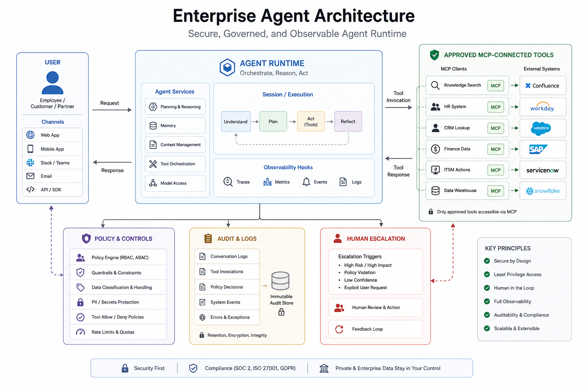The height and width of the screenshot is (392, 588).
Task: Click the Policy & Controls shield icon
Action: 87,238
